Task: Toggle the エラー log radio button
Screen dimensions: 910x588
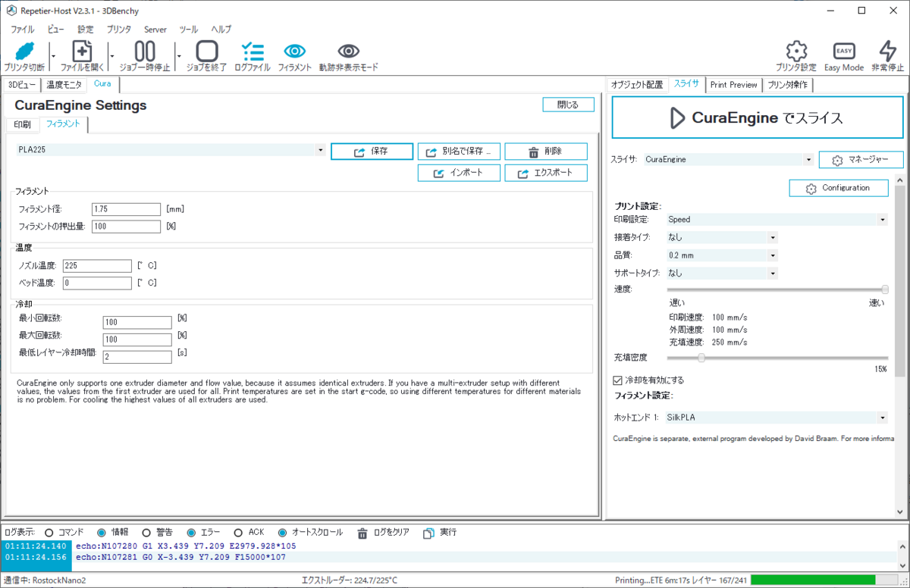Action: point(191,533)
